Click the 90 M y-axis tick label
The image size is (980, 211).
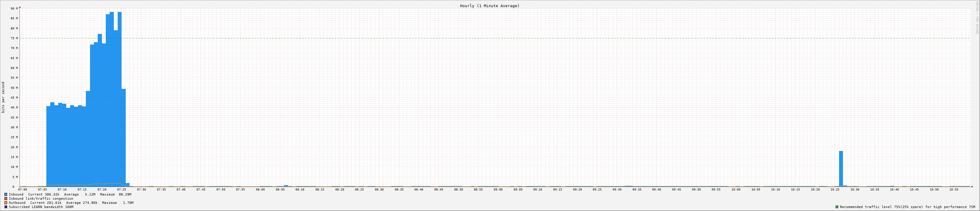[14, 8]
